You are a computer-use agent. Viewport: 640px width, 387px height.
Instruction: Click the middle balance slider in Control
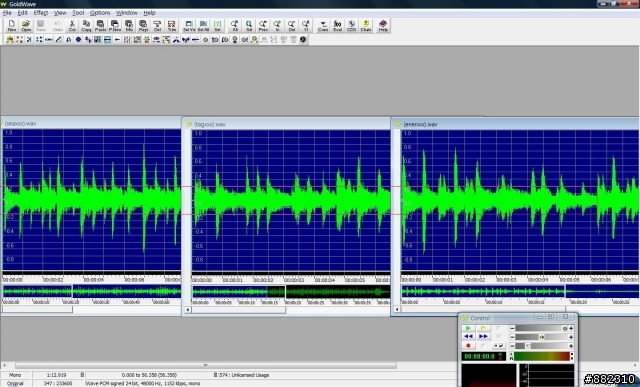tap(541, 337)
